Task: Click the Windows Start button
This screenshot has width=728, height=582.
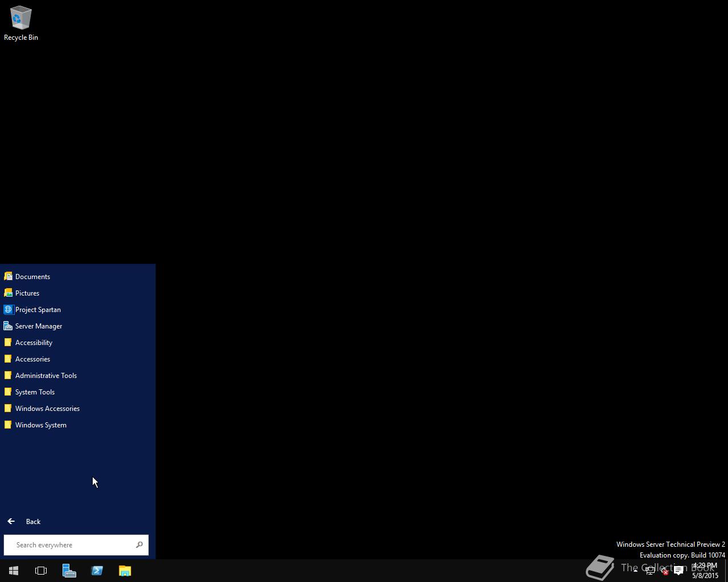Action: point(14,571)
